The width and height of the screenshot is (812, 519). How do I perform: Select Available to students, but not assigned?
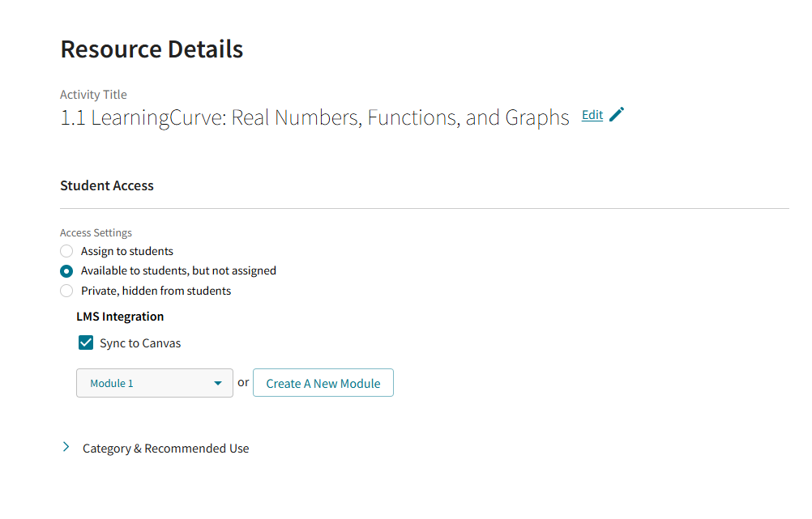click(66, 270)
